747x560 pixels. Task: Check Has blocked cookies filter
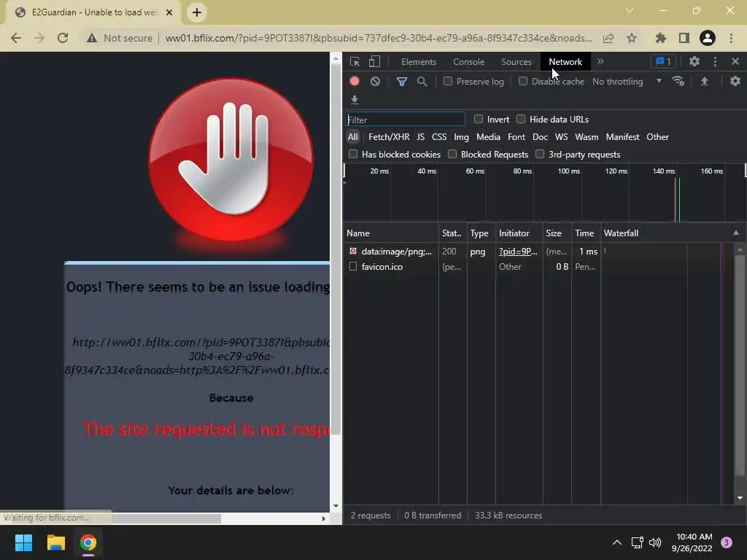(353, 154)
